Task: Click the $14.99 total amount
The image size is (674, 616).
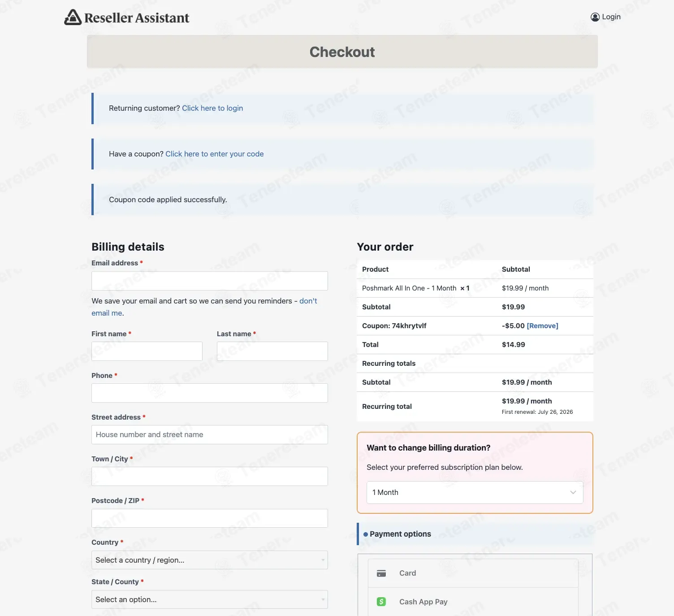Action: point(514,345)
